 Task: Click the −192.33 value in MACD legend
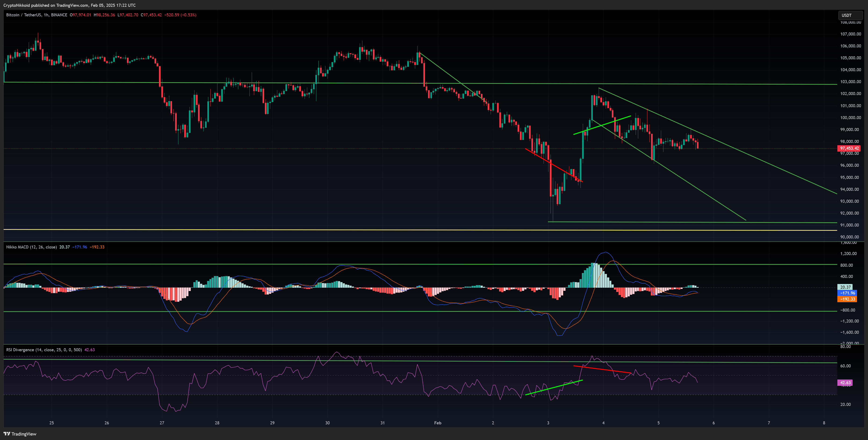coord(97,247)
